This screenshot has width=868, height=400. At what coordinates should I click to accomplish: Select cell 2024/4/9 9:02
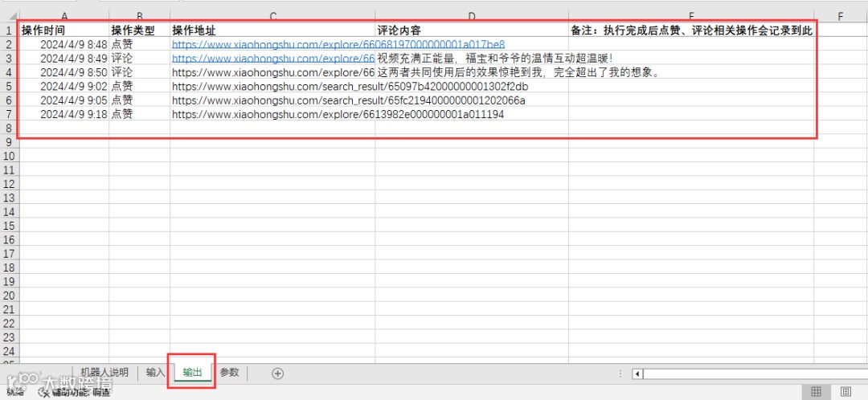64,86
